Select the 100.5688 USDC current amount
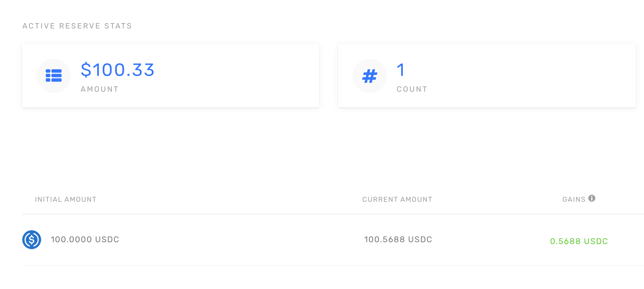This screenshot has height=289, width=644. (x=398, y=240)
